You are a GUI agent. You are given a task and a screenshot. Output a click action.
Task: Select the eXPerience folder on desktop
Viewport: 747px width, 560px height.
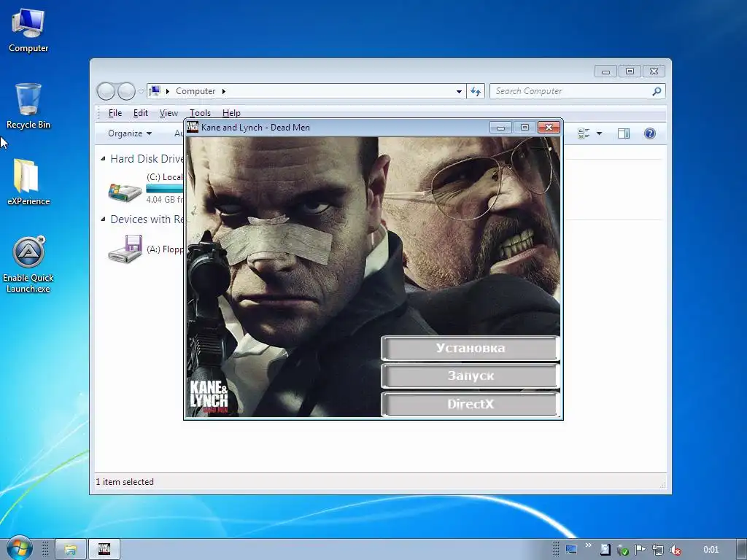(28, 182)
